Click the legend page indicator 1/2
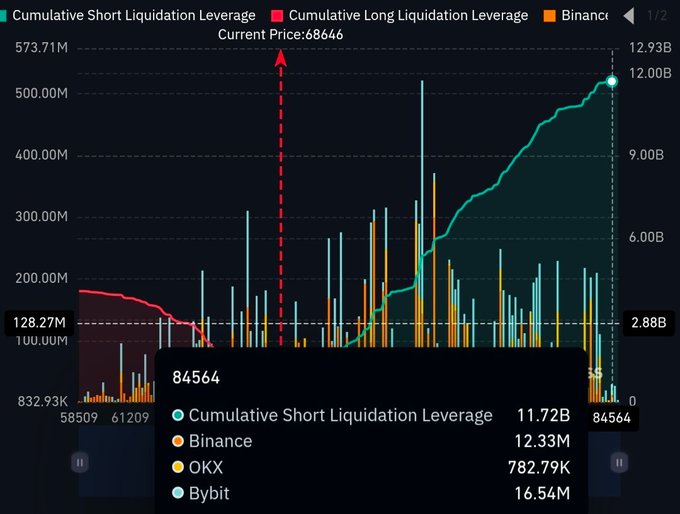The height and width of the screenshot is (514, 680). coord(656,16)
